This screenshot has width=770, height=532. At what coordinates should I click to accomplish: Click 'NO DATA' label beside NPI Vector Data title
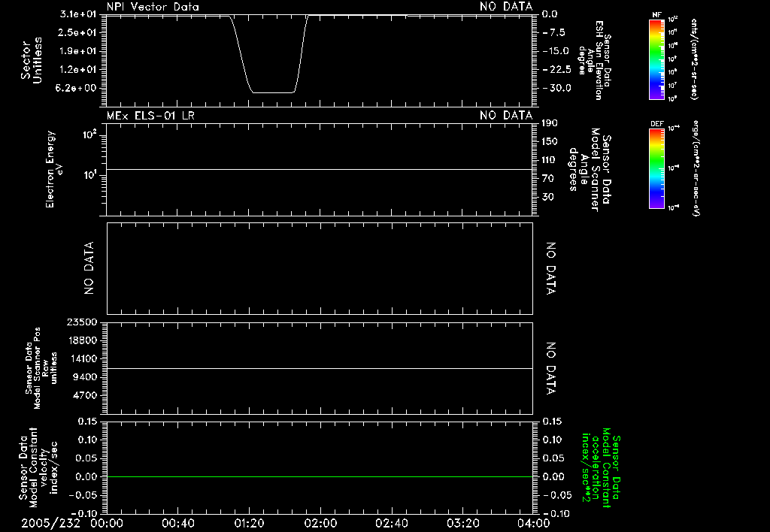click(506, 7)
